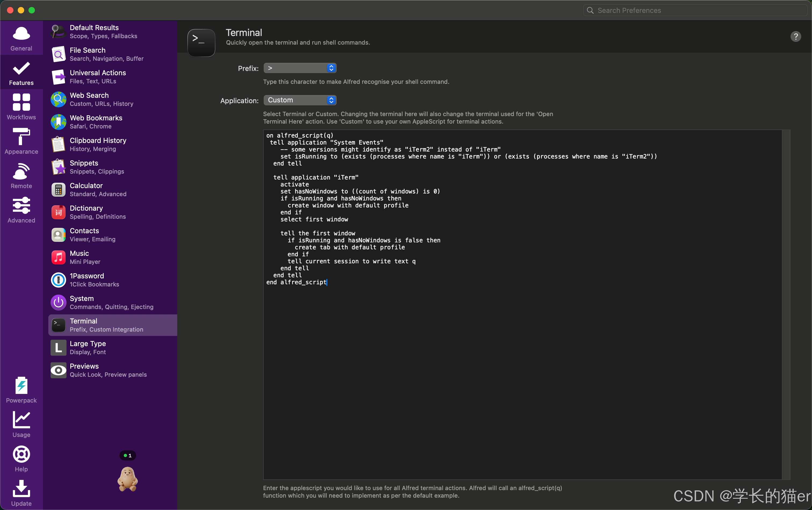Select Snippets feature
The height and width of the screenshot is (510, 812).
(113, 167)
